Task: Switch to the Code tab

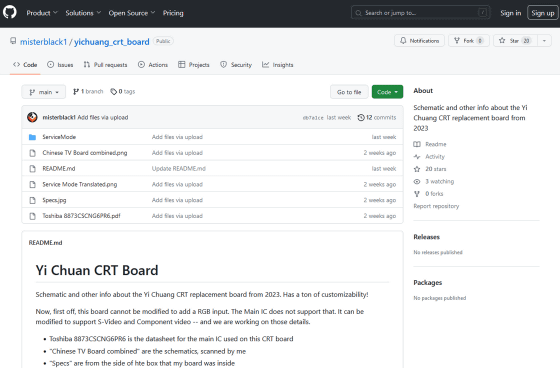Action: (25, 65)
